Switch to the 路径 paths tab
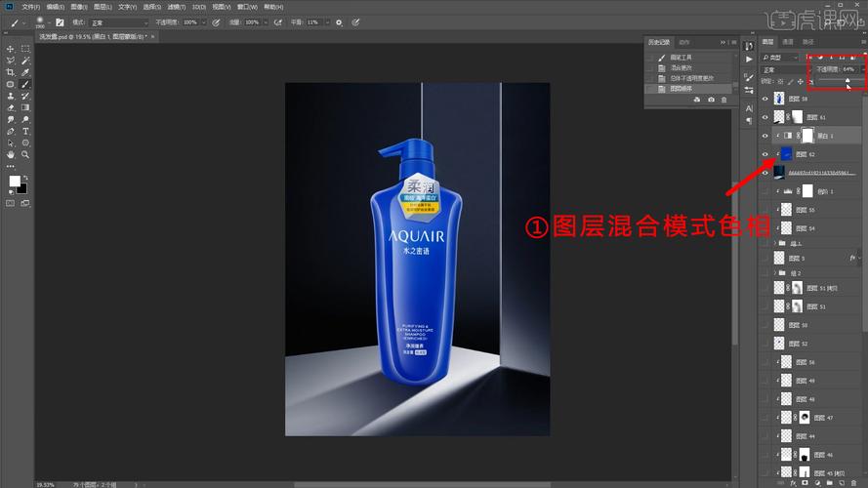The height and width of the screenshot is (488, 868). 808,42
